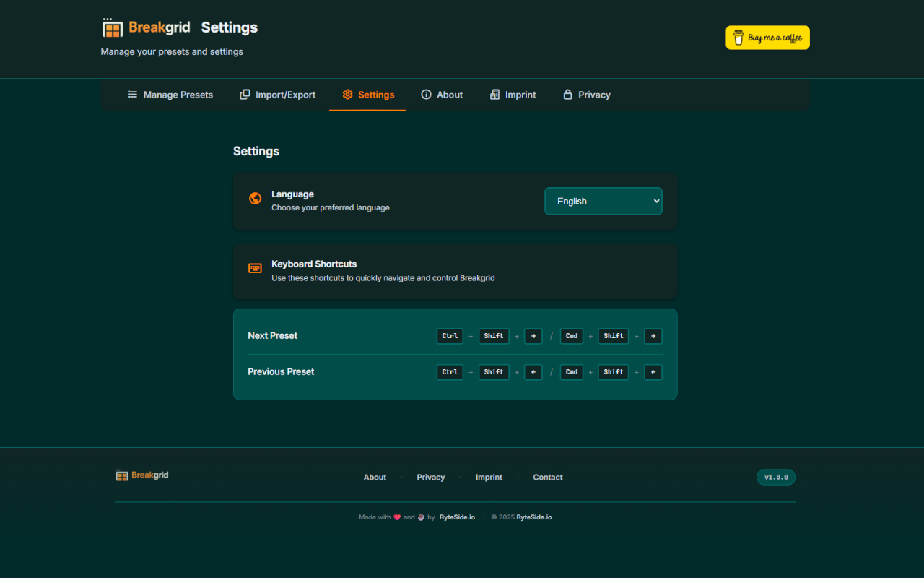This screenshot has width=924, height=578.
Task: Click the building icon on the Imprint tab
Action: pyautogui.click(x=494, y=95)
